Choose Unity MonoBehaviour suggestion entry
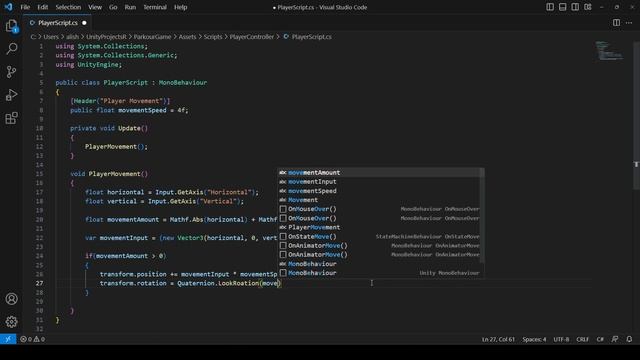 [380, 273]
